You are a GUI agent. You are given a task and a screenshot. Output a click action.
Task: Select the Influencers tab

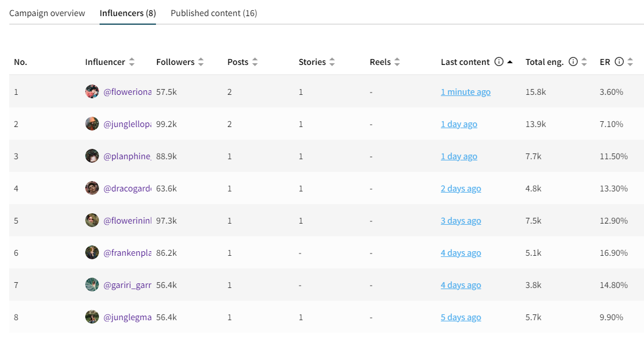(127, 13)
